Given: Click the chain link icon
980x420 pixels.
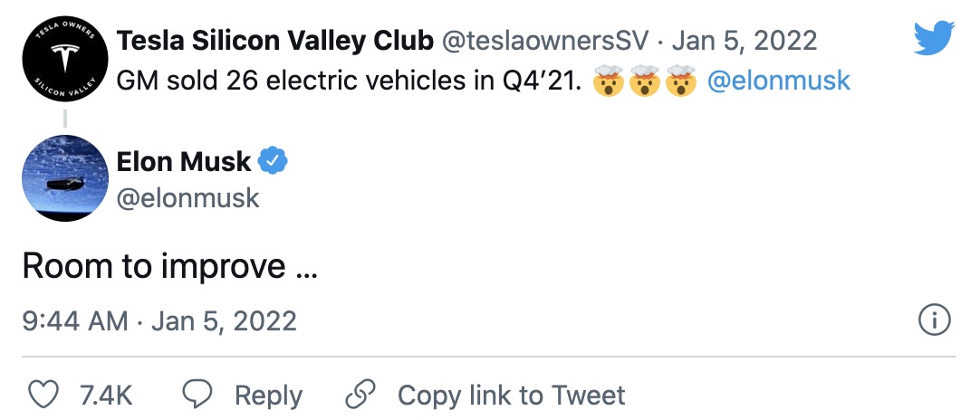Looking at the screenshot, I should [x=360, y=395].
